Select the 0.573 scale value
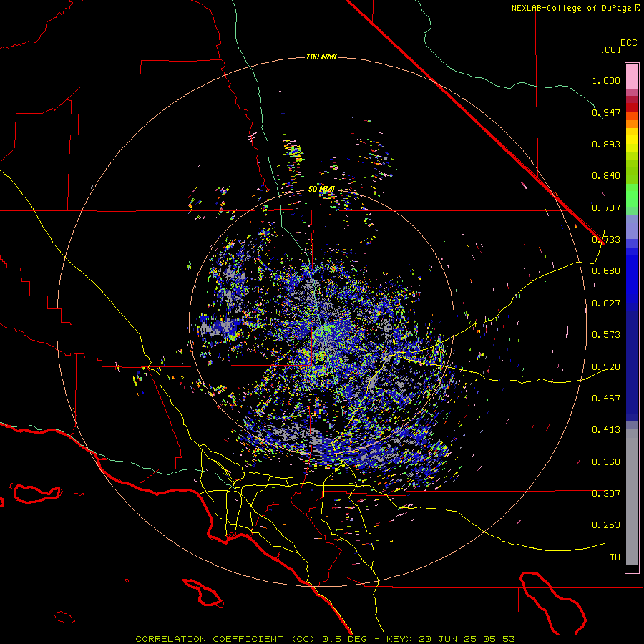Viewport: 644px width, 644px height. [x=606, y=335]
